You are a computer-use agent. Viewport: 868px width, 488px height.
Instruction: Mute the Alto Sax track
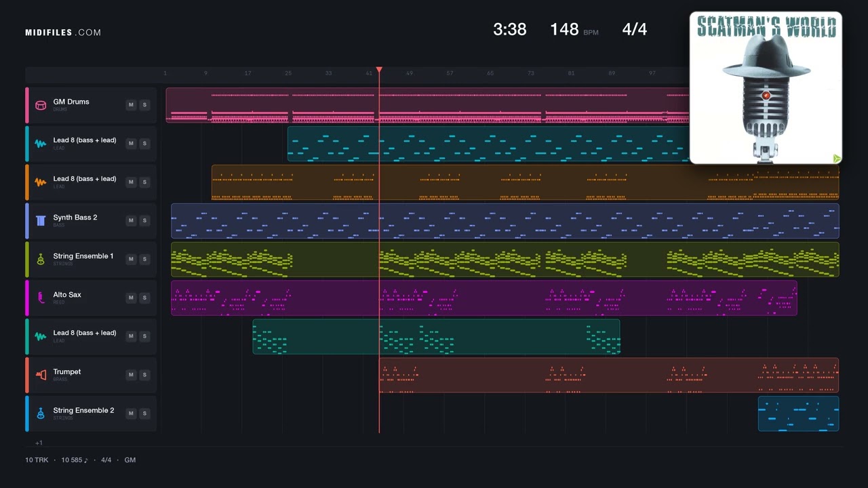point(131,298)
